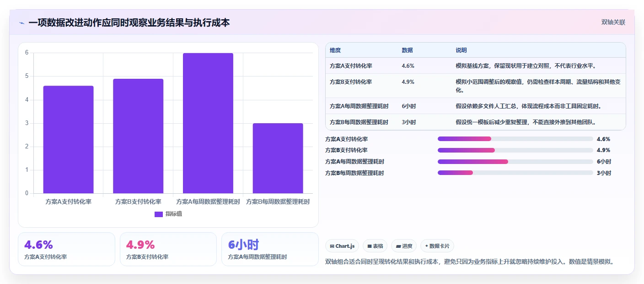Click the 3小时 value in the table
This screenshot has height=284, width=644.
coord(409,122)
